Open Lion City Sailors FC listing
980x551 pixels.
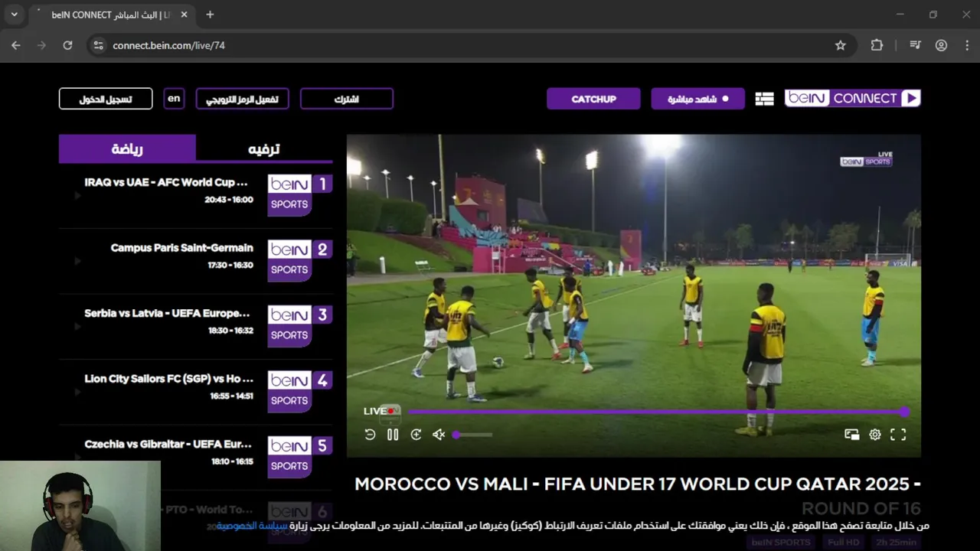coord(168,379)
